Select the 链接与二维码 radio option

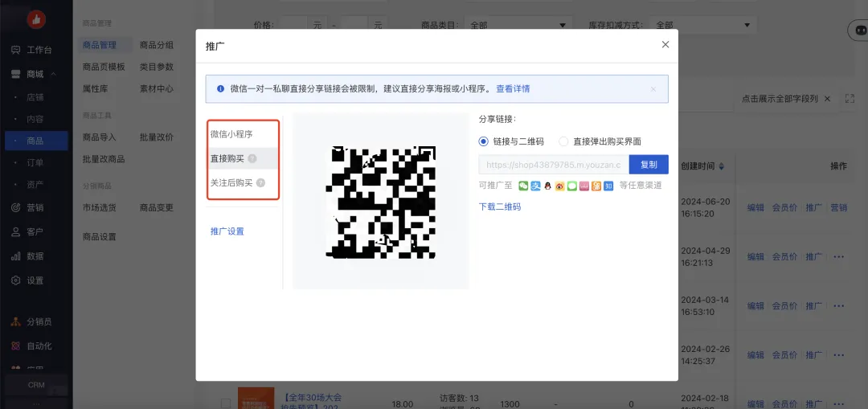(484, 141)
